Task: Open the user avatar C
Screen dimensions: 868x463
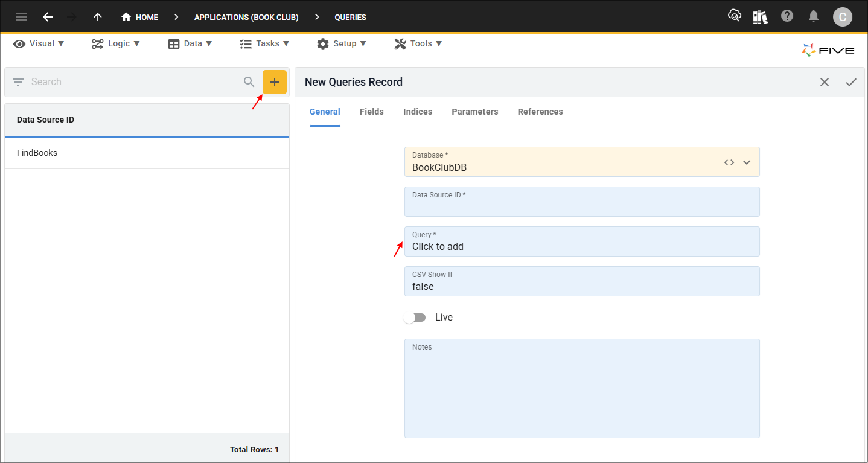Action: click(x=843, y=17)
